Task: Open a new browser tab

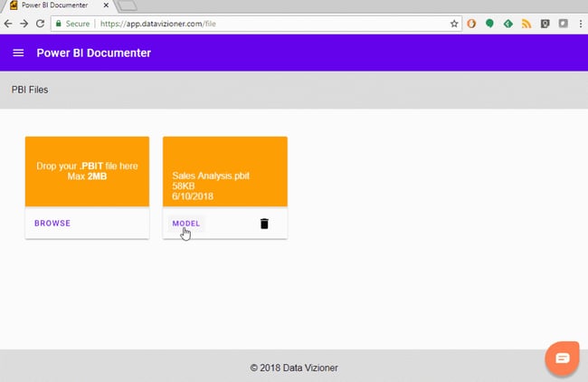Action: [x=128, y=5]
